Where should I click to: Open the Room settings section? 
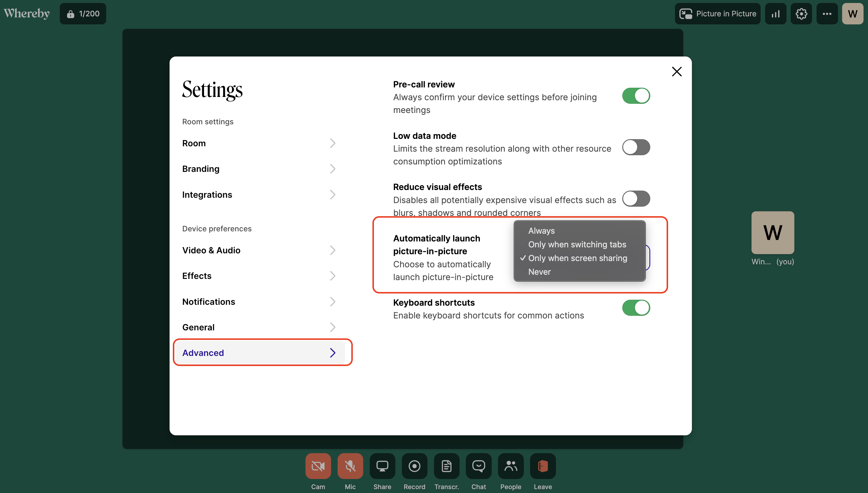pyautogui.click(x=260, y=143)
